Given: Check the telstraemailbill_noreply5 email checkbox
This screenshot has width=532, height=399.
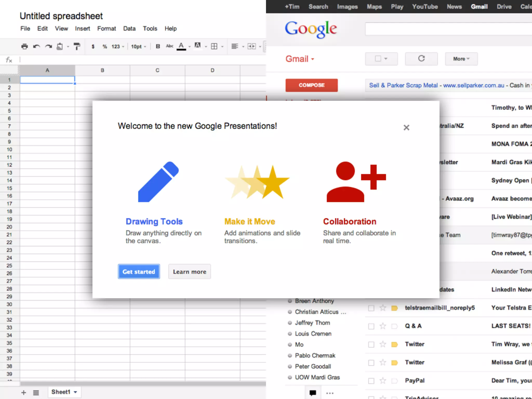Looking at the screenshot, I should 371,308.
